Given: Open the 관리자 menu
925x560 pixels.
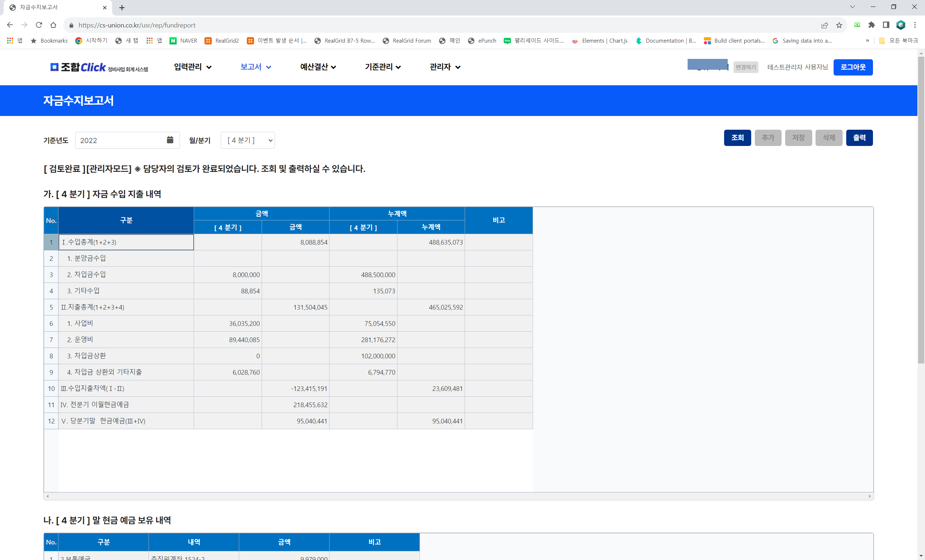Looking at the screenshot, I should (445, 67).
